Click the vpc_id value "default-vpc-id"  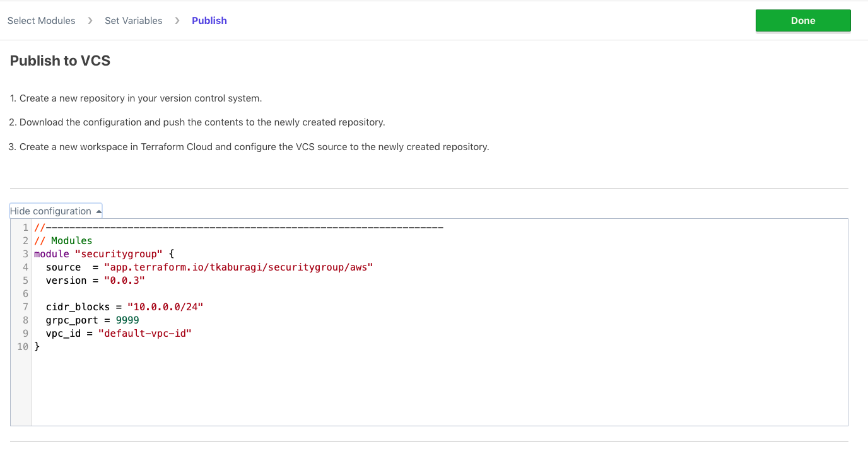point(144,334)
